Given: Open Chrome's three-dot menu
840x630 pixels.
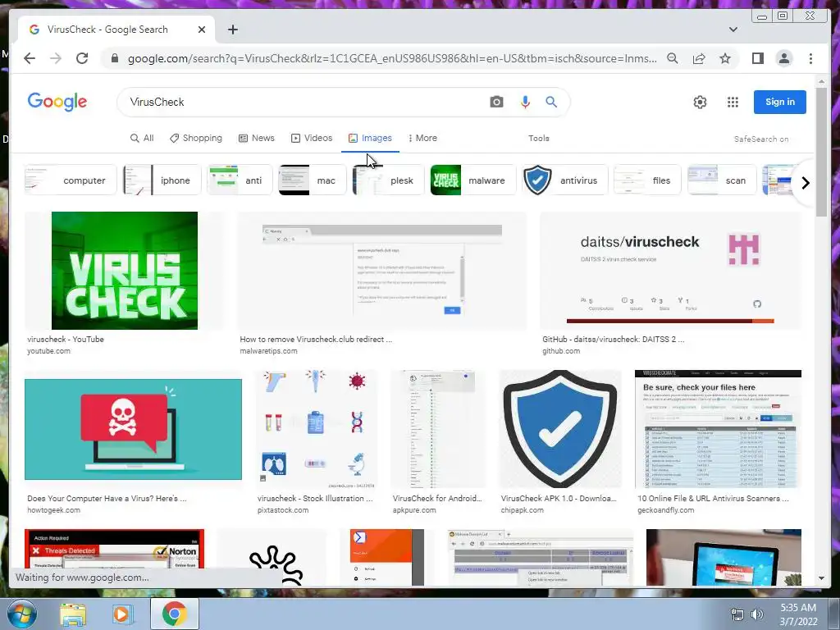Looking at the screenshot, I should tap(810, 58).
